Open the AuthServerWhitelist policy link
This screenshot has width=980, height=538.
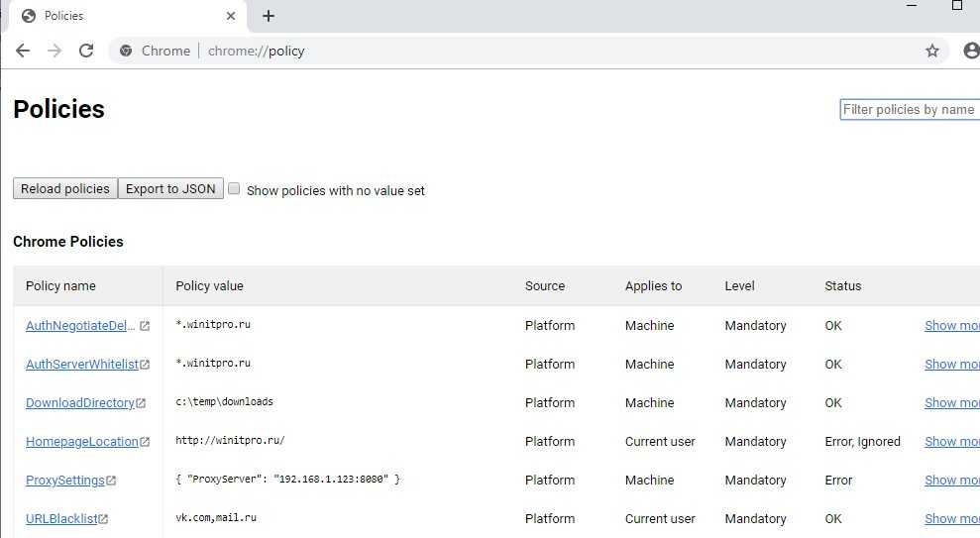[x=81, y=364]
